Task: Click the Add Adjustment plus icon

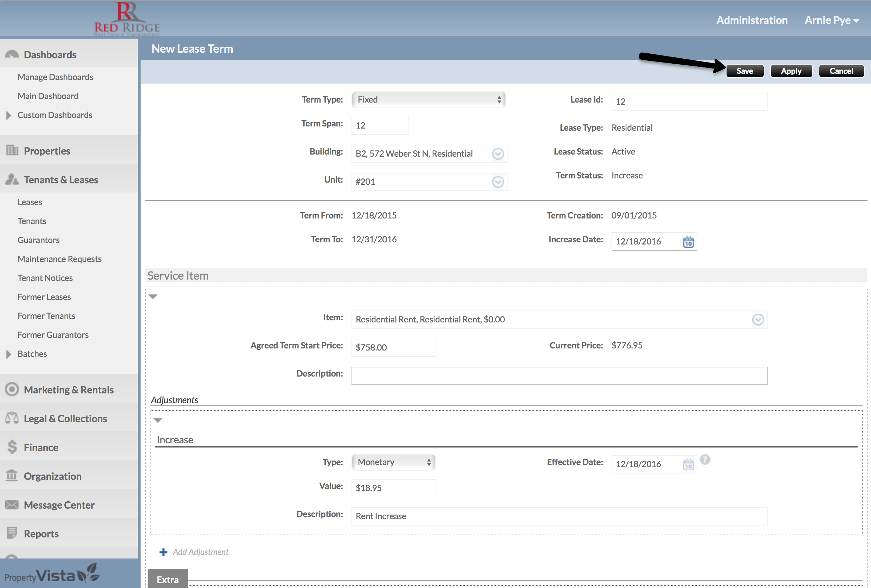Action: coord(163,552)
